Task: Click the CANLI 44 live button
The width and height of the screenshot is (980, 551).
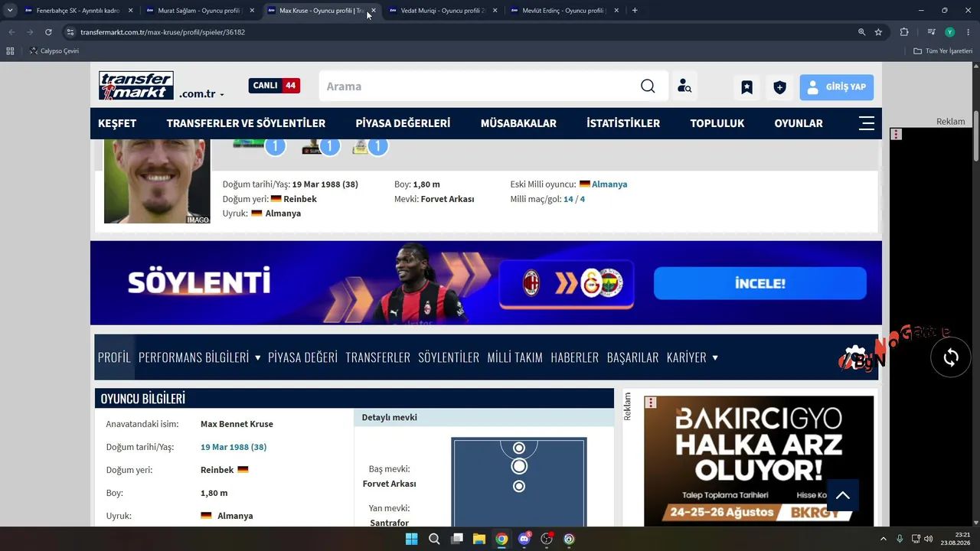Action: [274, 86]
